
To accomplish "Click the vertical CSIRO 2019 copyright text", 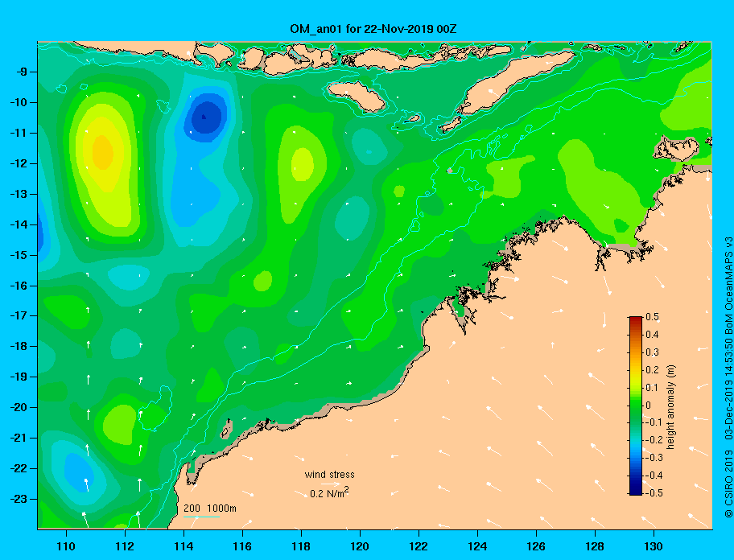I will click(728, 377).
